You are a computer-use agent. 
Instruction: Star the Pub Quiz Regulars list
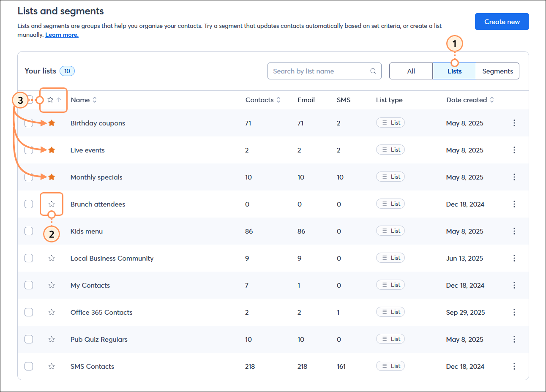coord(52,339)
